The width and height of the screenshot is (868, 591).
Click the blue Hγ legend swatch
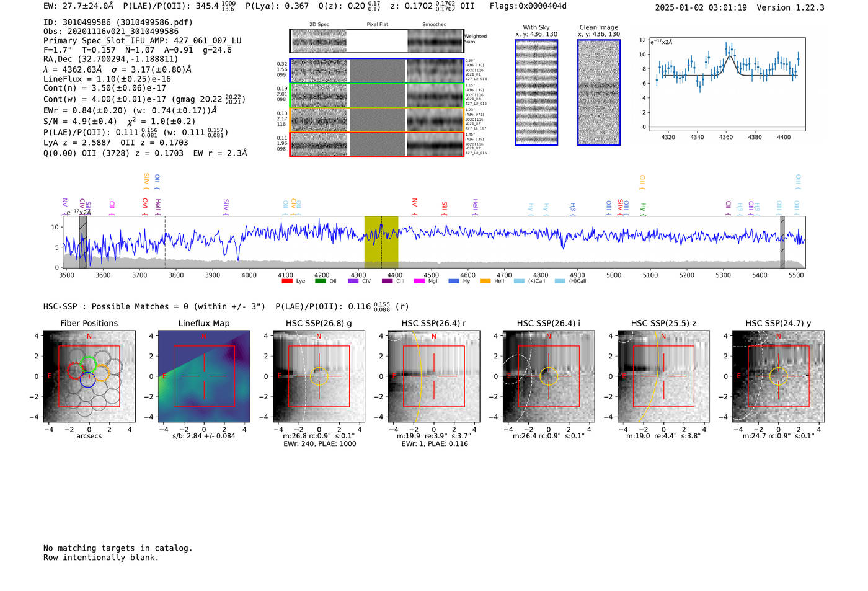click(454, 281)
